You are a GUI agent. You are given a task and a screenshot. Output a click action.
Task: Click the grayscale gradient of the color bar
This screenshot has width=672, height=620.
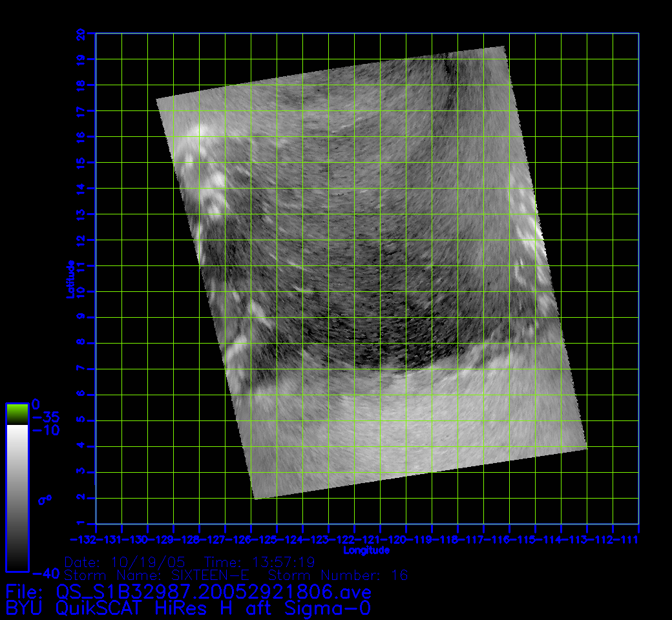pyautogui.click(x=17, y=497)
